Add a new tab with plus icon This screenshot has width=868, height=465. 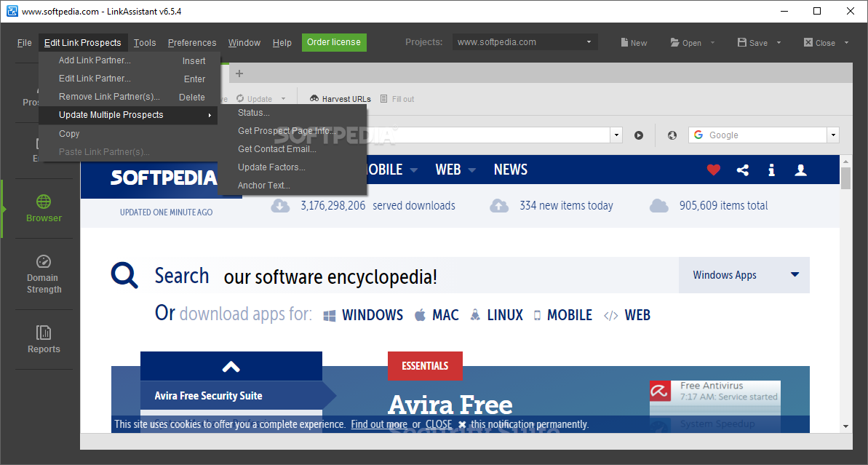[239, 73]
